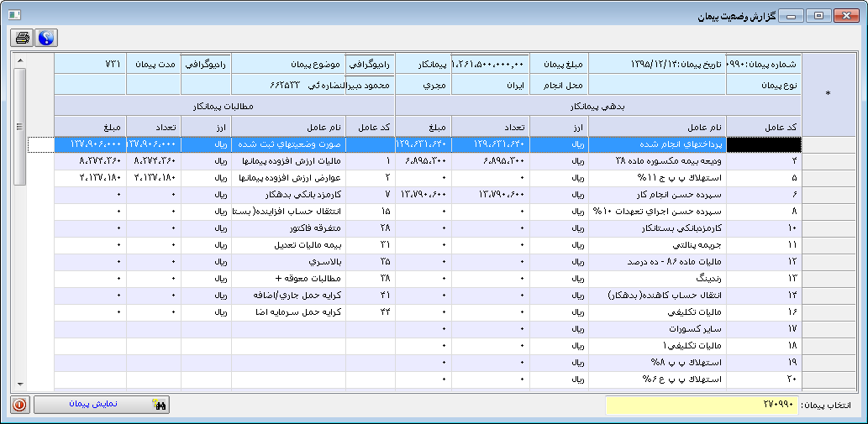Click the red power exit icon
The image size is (868, 424).
(19, 405)
